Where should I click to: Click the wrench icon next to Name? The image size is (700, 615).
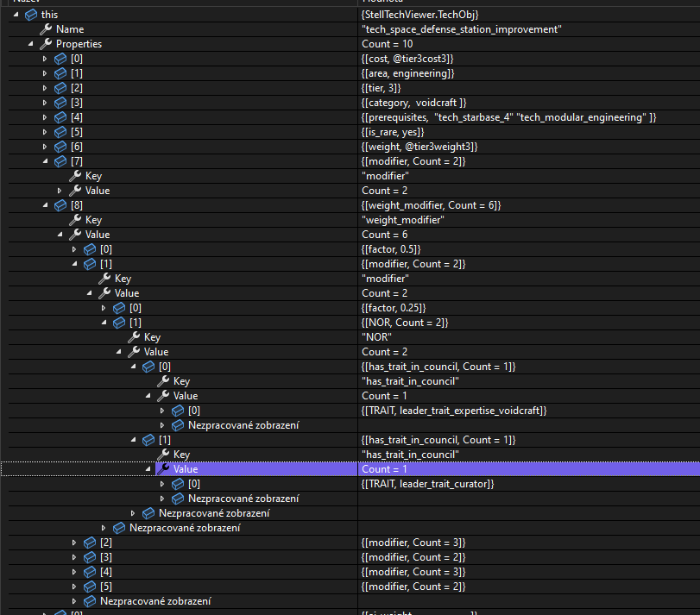coord(46,29)
